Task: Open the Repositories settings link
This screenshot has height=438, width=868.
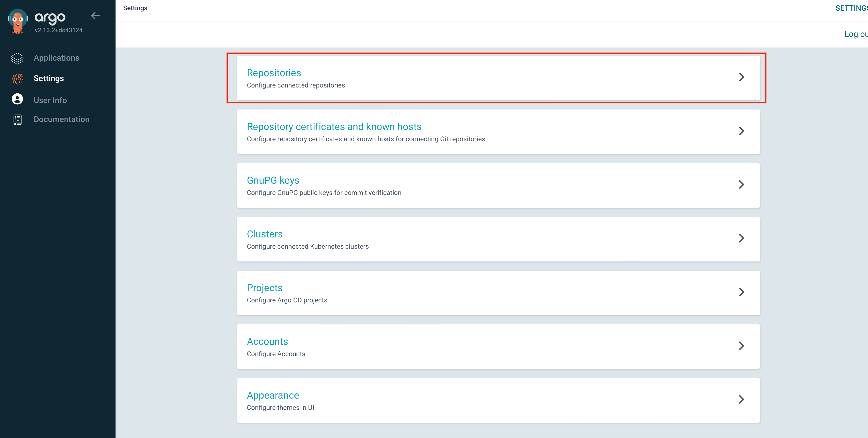Action: pos(274,73)
